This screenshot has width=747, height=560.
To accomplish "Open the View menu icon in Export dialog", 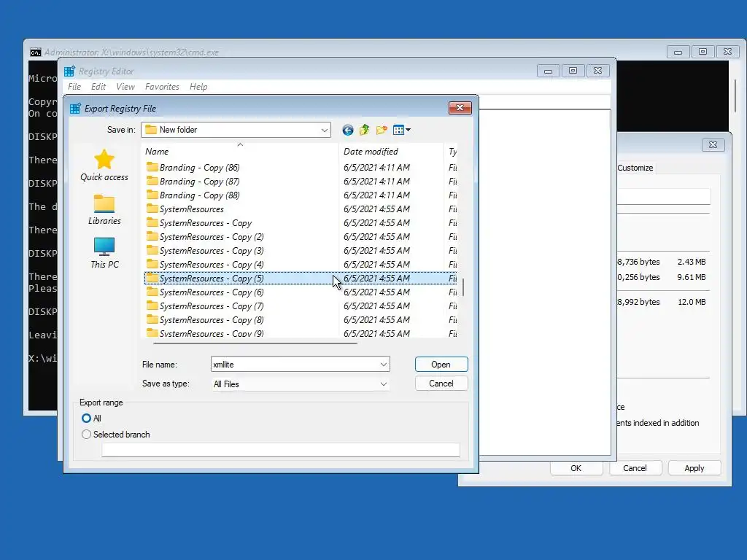I will pyautogui.click(x=399, y=130).
